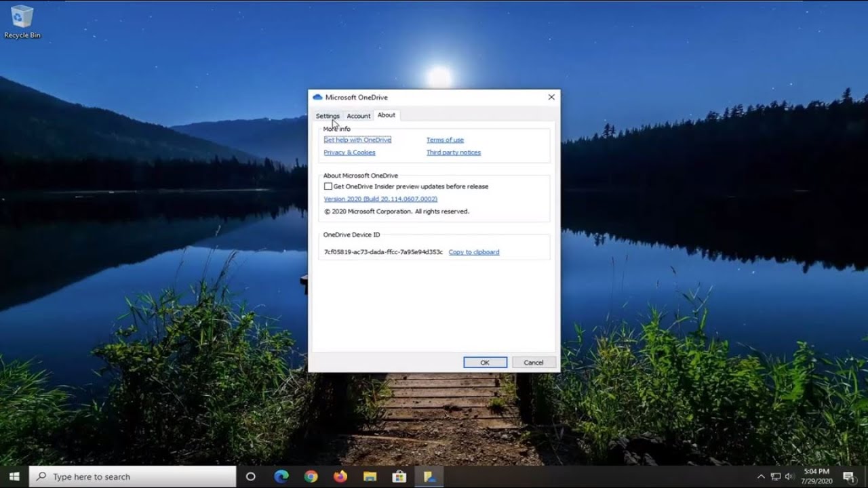
Task: Show hidden system tray icons
Action: [x=761, y=476]
